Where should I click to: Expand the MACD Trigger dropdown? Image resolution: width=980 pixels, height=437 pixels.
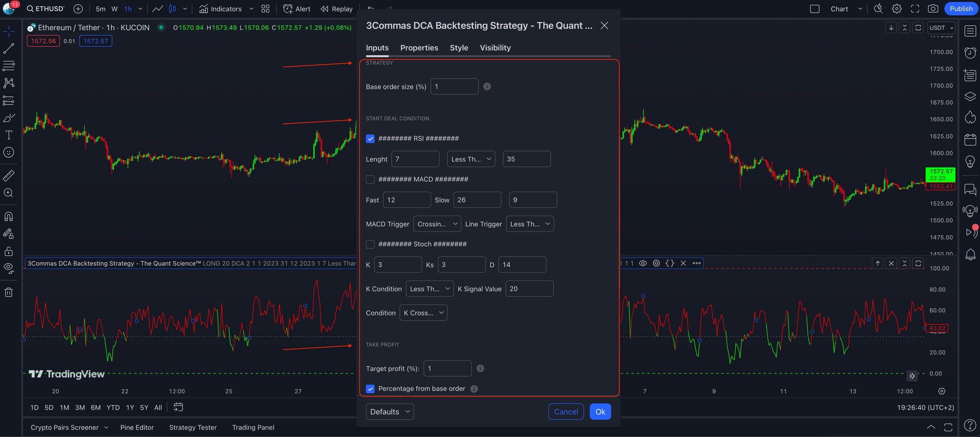[437, 224]
